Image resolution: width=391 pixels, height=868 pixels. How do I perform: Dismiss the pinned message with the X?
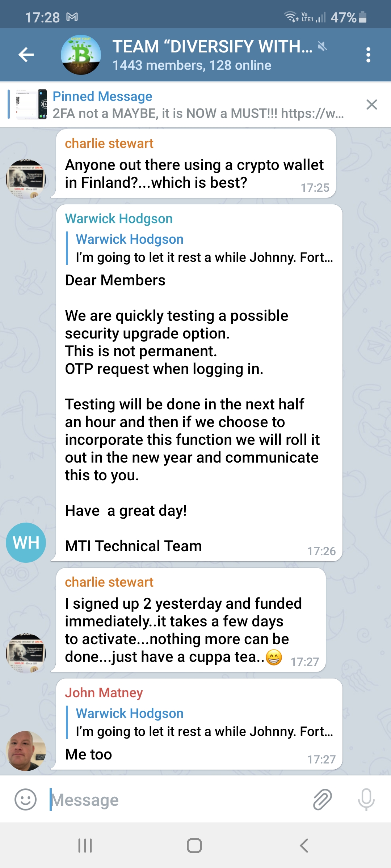[371, 105]
